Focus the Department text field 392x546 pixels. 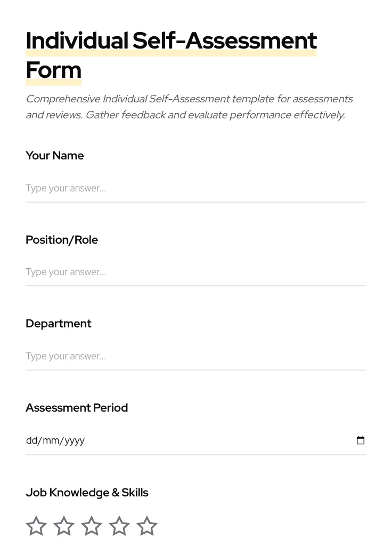[x=196, y=356]
